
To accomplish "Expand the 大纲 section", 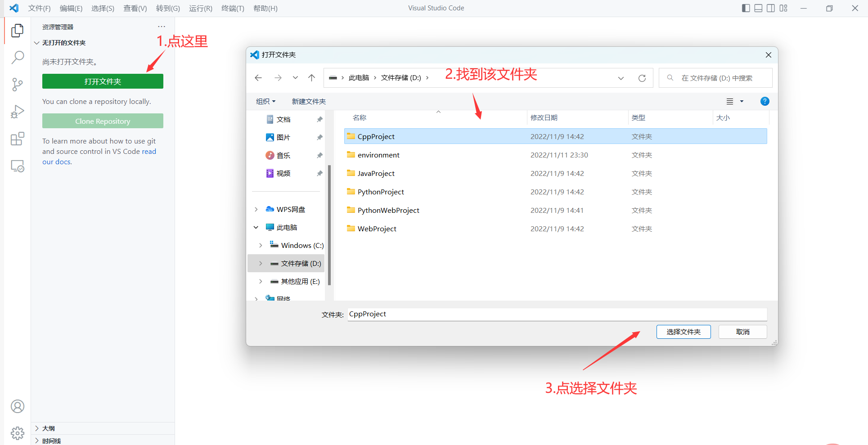I will (103, 428).
